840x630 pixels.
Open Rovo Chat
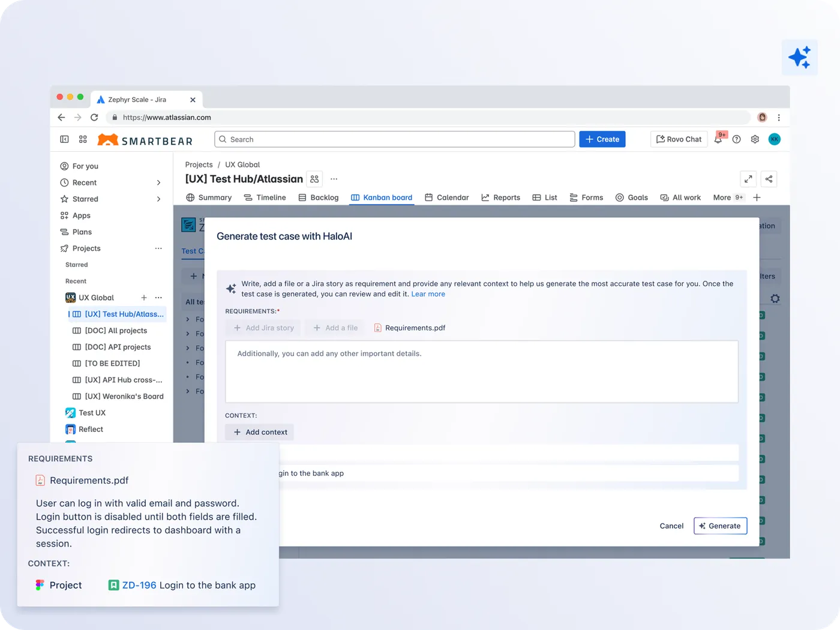pyautogui.click(x=679, y=139)
